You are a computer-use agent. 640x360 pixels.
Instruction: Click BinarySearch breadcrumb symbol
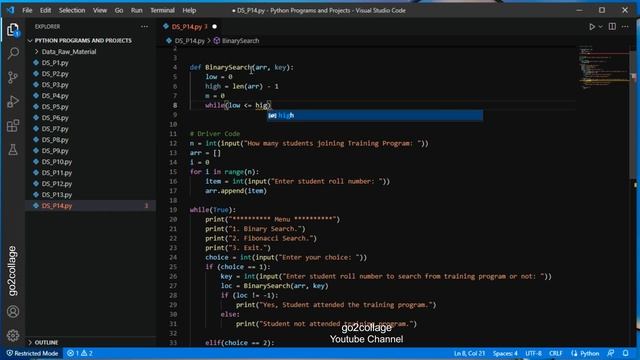240,41
